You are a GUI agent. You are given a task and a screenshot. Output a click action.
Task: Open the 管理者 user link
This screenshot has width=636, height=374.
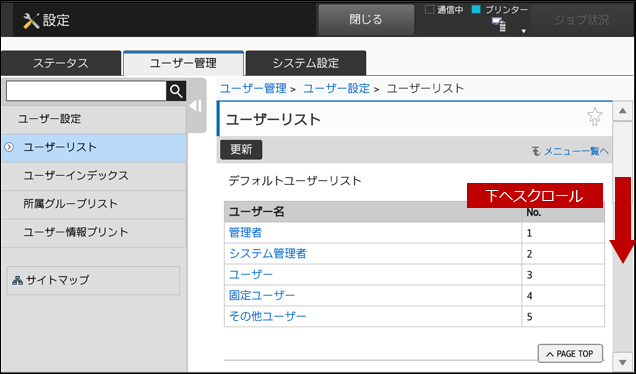245,233
